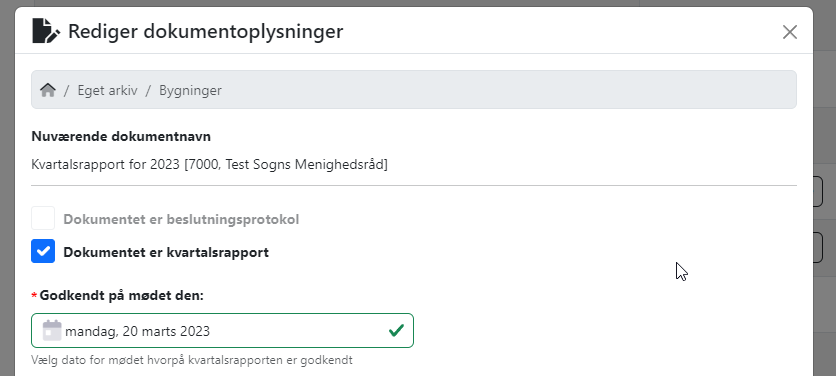Screen dimensions: 836x376
Task: Go to home via breadcrumb house icon
Action: point(48,90)
